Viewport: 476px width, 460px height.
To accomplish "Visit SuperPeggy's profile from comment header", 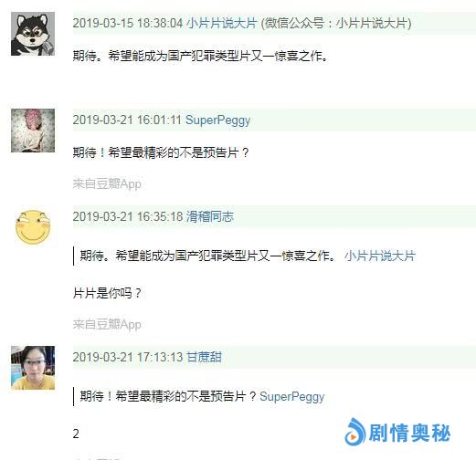I will click(217, 120).
